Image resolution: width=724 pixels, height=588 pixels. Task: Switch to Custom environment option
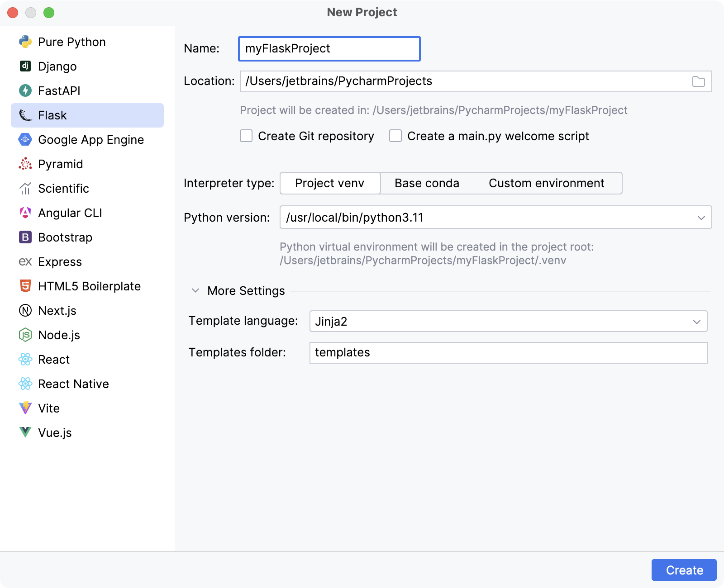[x=546, y=183]
